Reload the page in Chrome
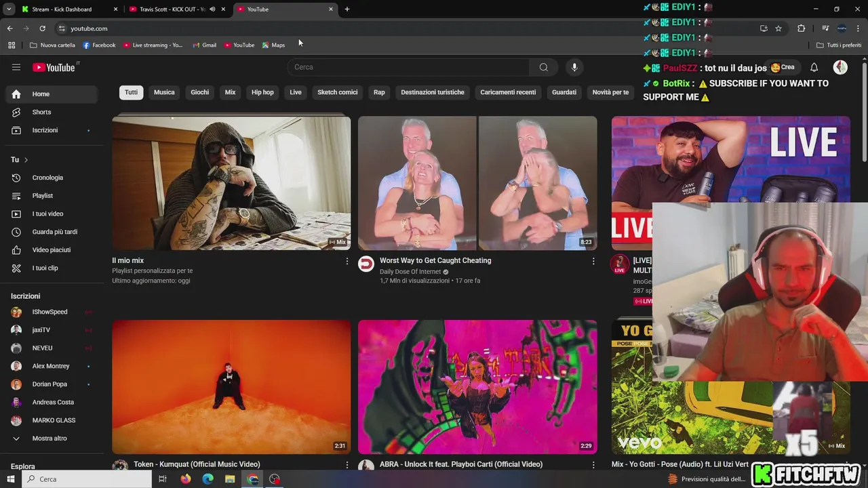 point(42,28)
